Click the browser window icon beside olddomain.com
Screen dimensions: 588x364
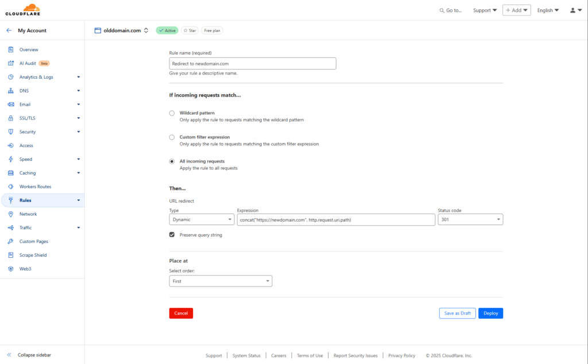click(98, 30)
